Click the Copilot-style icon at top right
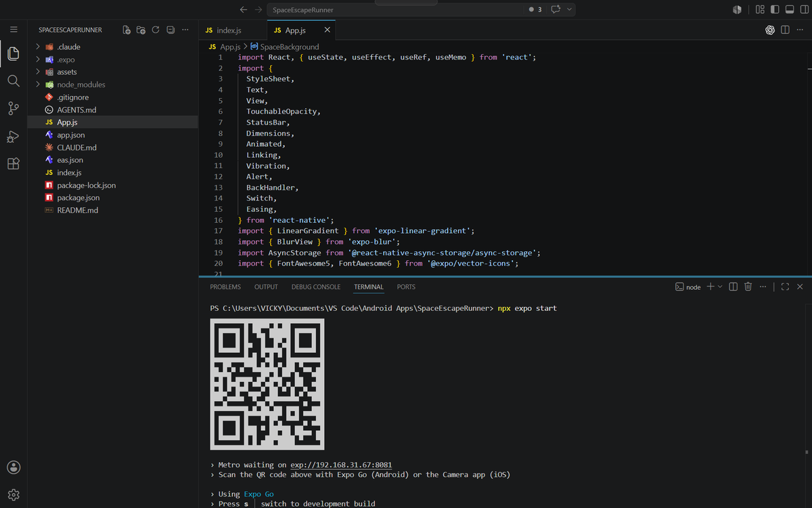The height and width of the screenshot is (508, 812). (x=737, y=9)
